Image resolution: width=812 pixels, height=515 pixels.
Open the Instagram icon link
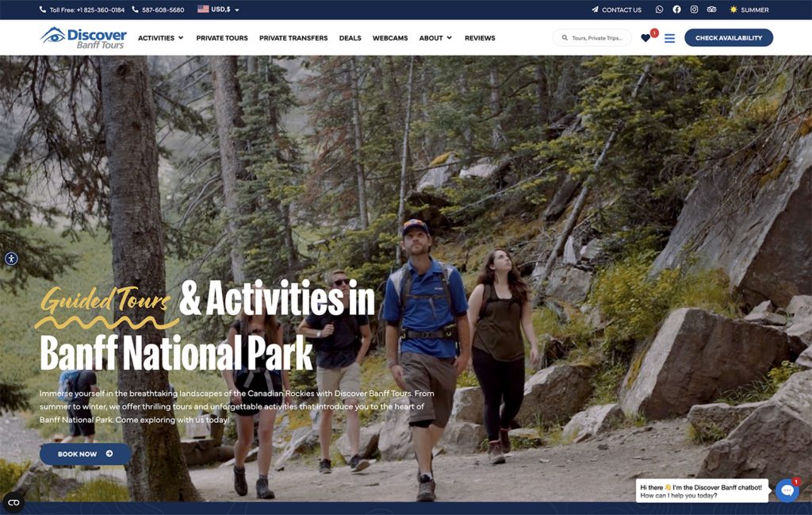[x=694, y=10]
